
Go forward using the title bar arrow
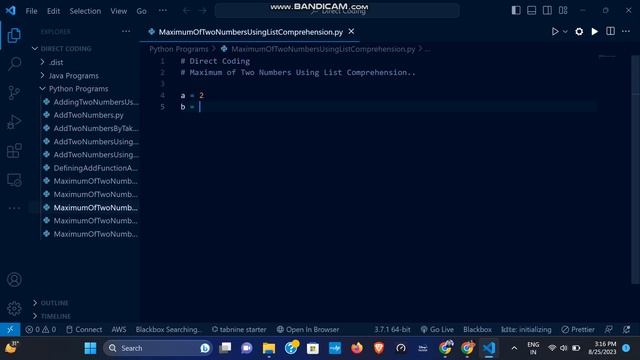point(203,11)
